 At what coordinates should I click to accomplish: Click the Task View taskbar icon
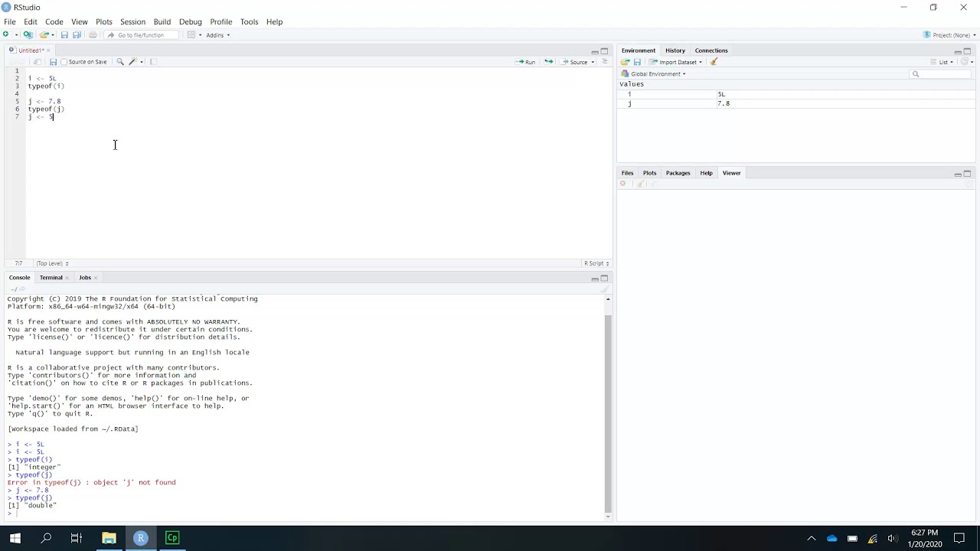coord(76,538)
